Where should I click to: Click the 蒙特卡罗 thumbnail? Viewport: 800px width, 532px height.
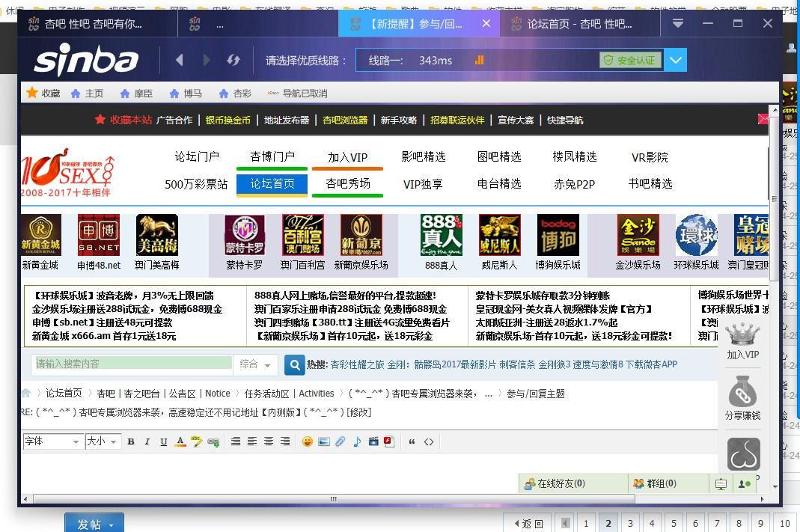[245, 242]
